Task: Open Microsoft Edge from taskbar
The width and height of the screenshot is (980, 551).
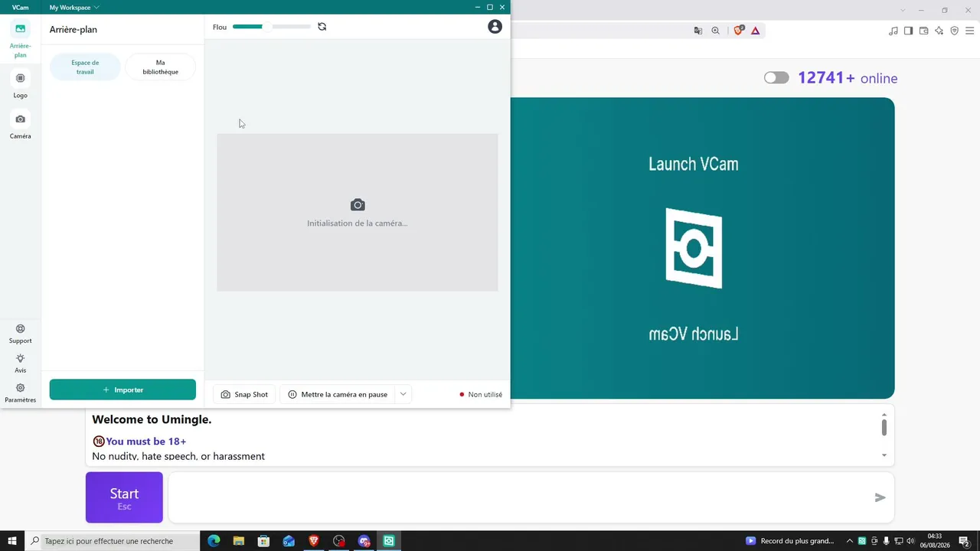Action: [x=214, y=541]
